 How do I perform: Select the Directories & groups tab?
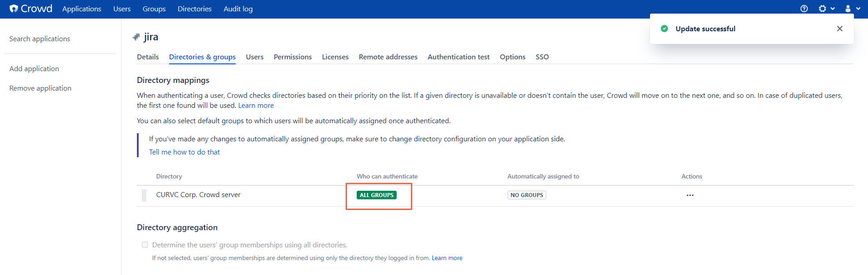pyautogui.click(x=202, y=57)
